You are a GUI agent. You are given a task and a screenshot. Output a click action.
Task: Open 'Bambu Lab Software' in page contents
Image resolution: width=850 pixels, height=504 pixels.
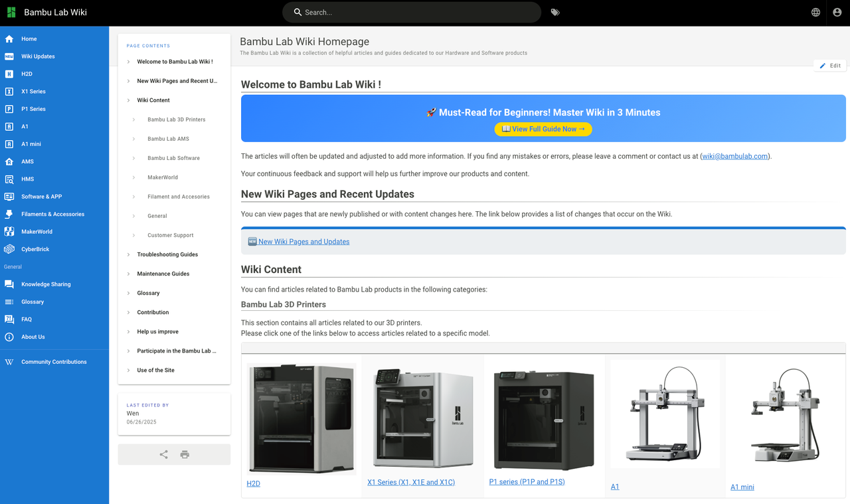coord(174,158)
